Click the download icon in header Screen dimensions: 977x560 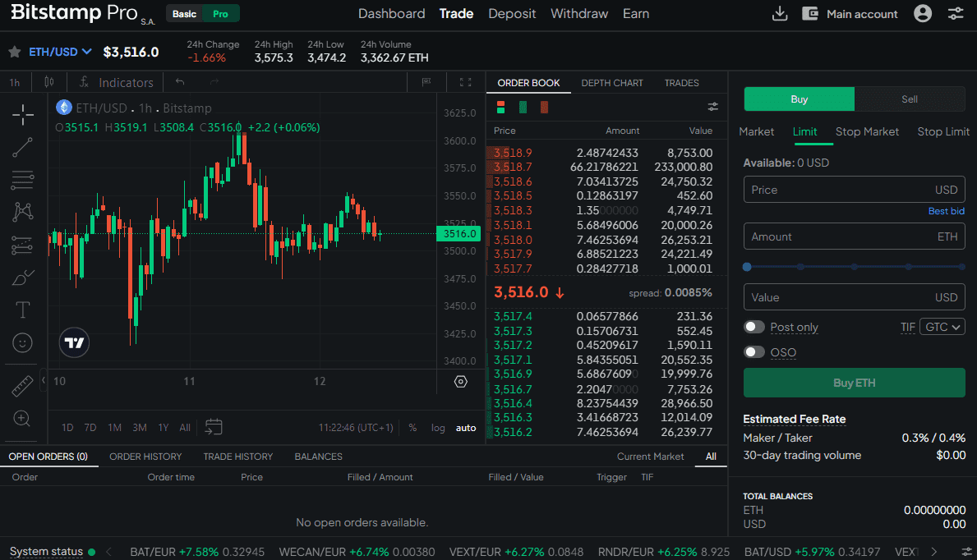780,14
